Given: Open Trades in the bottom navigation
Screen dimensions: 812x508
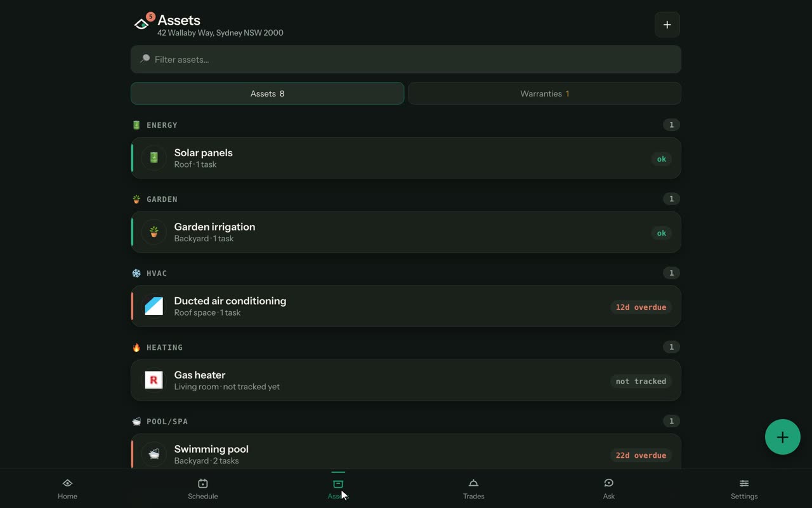Looking at the screenshot, I should (x=473, y=489).
